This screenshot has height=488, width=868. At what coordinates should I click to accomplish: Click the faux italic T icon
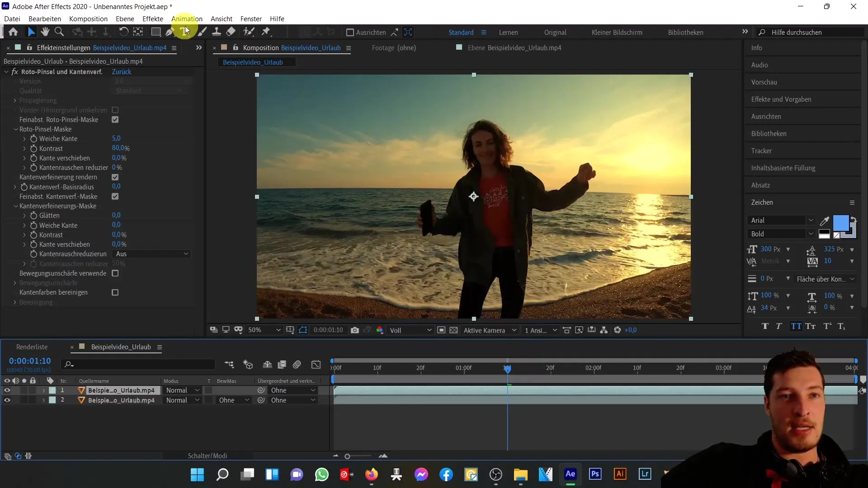point(779,326)
